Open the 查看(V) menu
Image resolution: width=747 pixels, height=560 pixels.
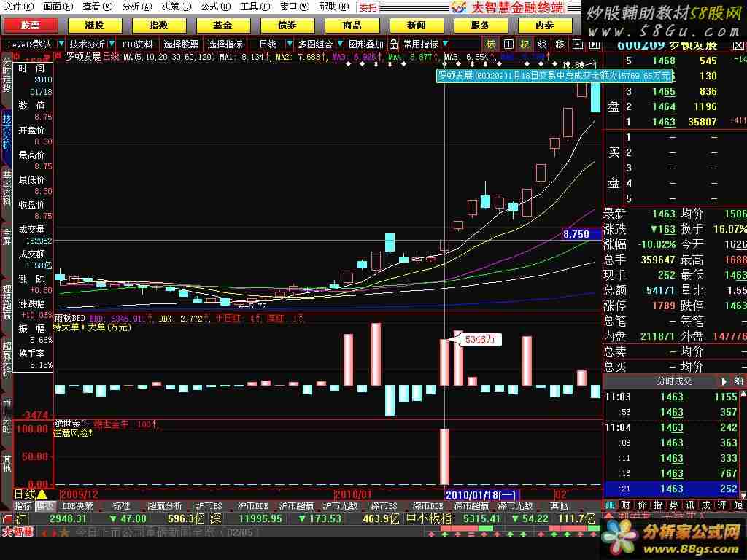tap(97, 7)
